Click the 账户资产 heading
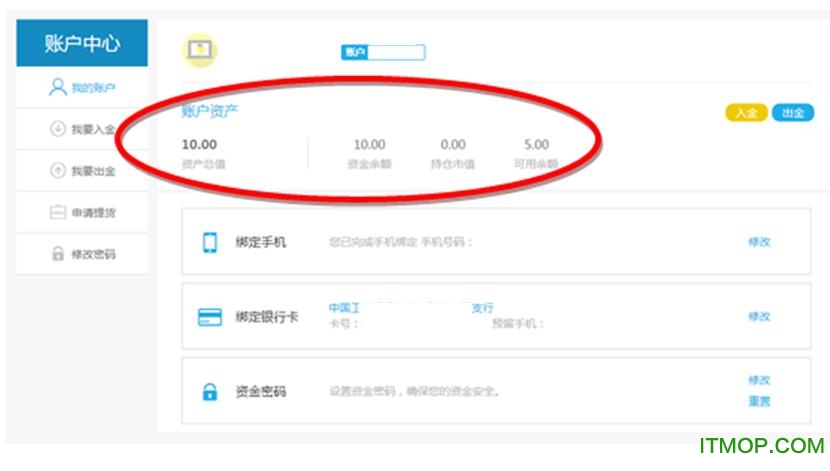830x471 pixels. click(210, 111)
